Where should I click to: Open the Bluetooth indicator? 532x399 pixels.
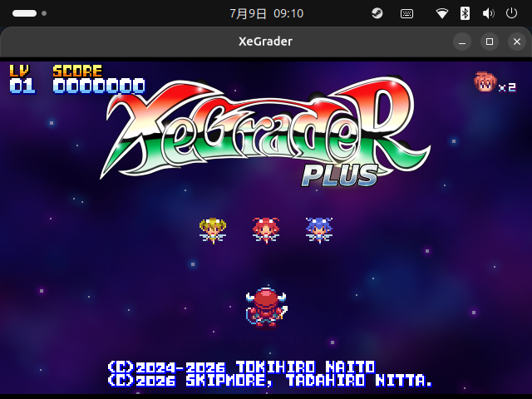point(465,13)
